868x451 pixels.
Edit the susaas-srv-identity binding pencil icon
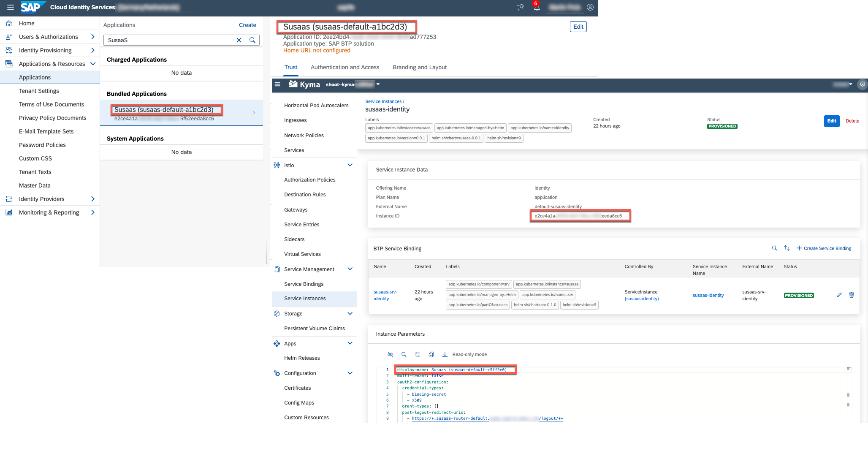839,295
